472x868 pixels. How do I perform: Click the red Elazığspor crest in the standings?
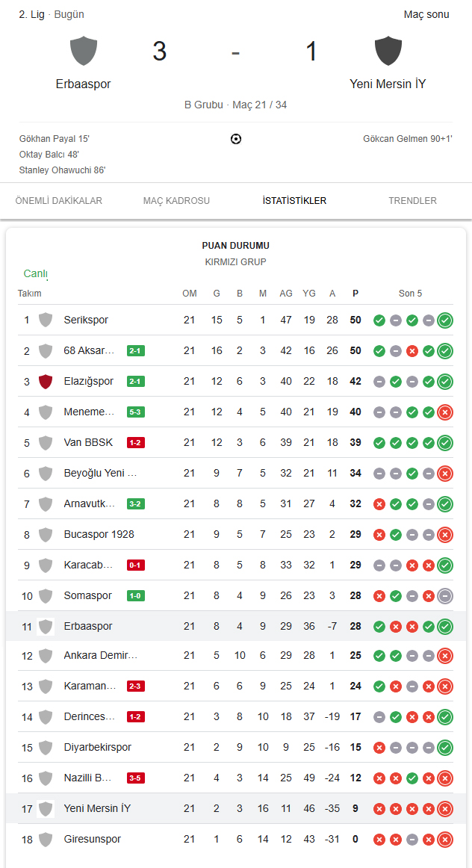[x=46, y=382]
